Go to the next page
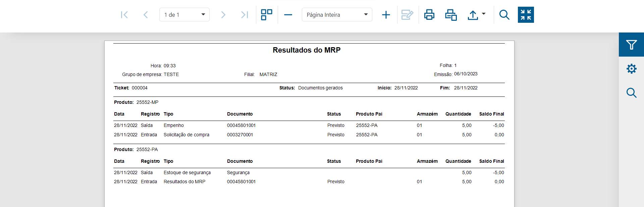This screenshot has width=644, height=207. [x=223, y=15]
